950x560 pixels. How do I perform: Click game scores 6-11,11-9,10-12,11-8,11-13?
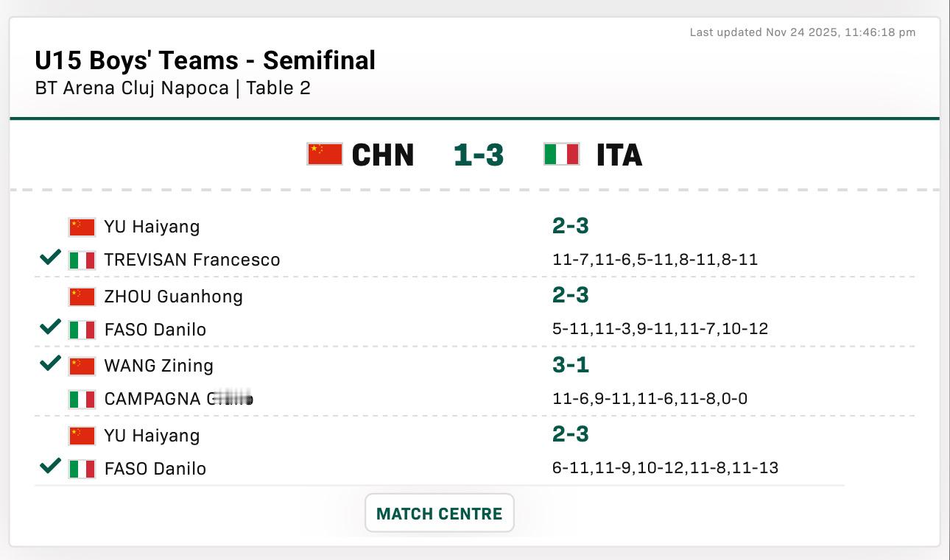pyautogui.click(x=665, y=468)
